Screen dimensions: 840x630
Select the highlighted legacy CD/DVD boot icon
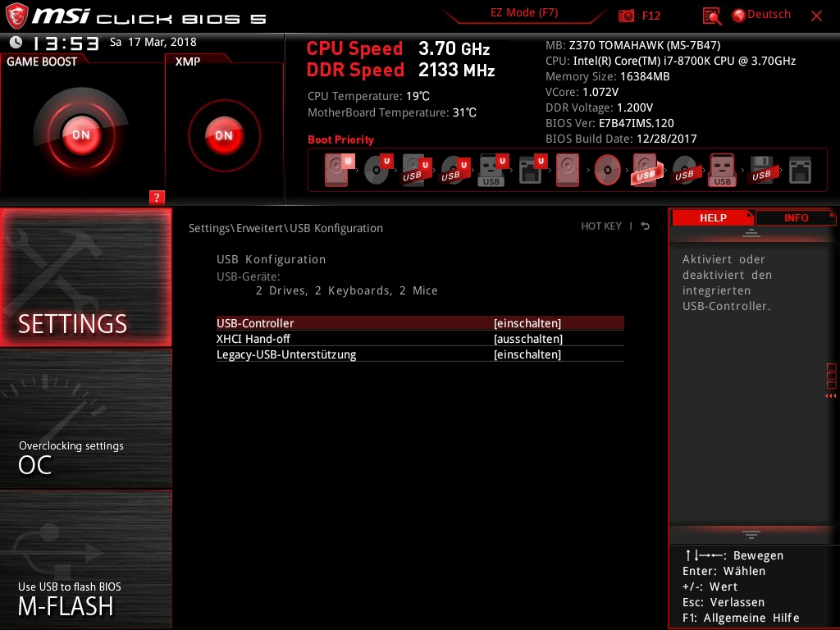608,170
